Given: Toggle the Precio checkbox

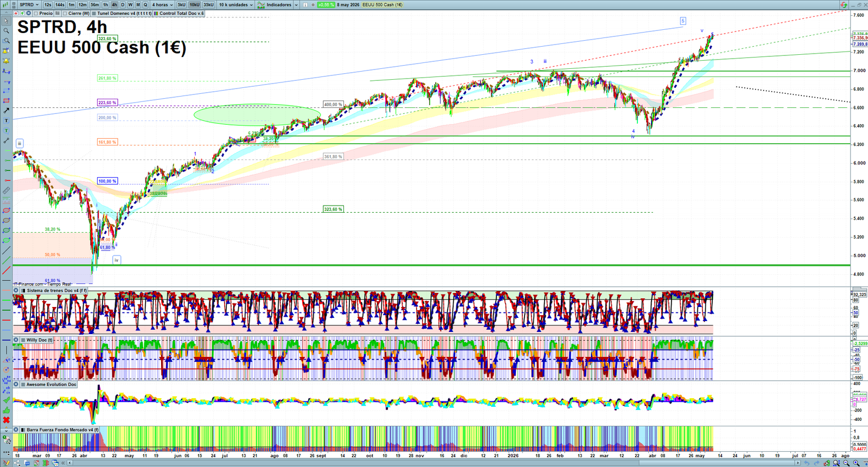Looking at the screenshot, I should (x=36, y=14).
